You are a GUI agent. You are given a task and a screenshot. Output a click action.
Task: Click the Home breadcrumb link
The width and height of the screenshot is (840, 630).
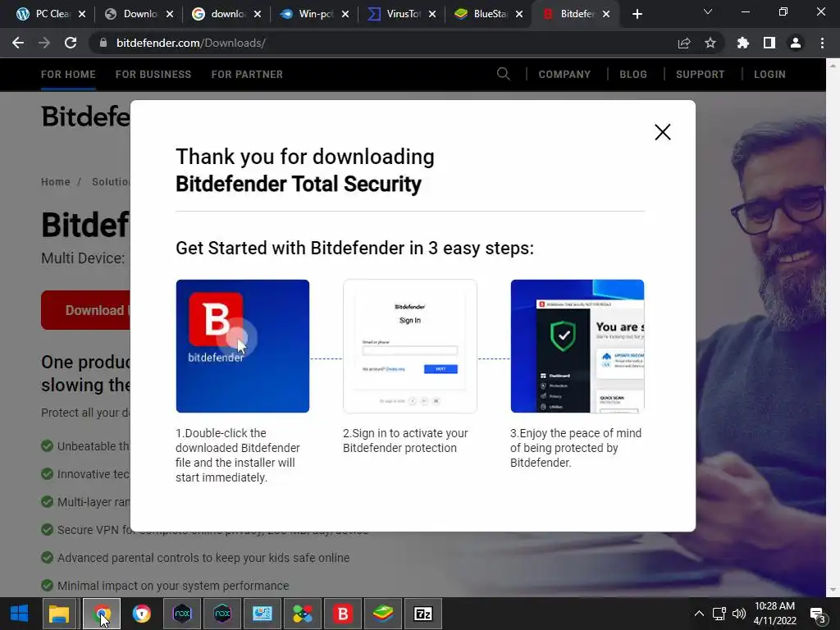[56, 181]
